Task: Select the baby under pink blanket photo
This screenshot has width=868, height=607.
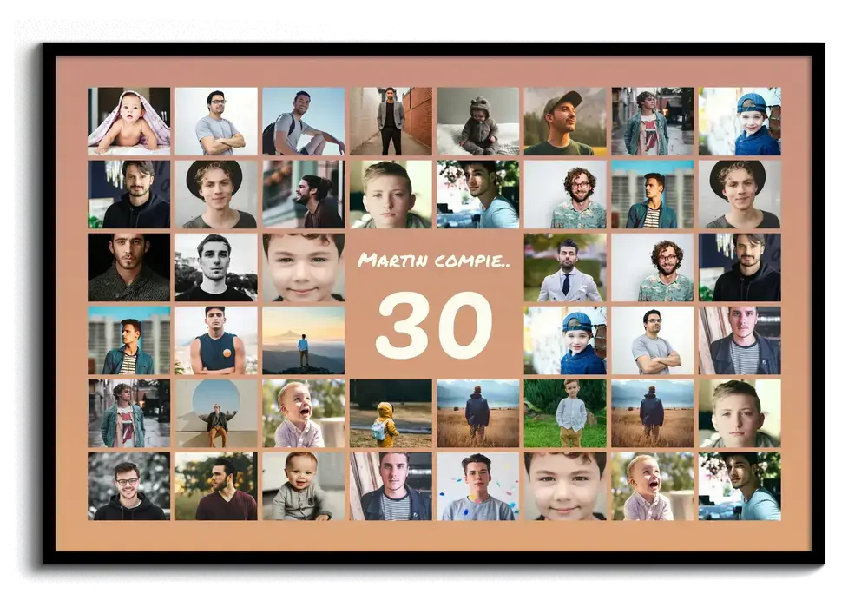Action: [129, 122]
